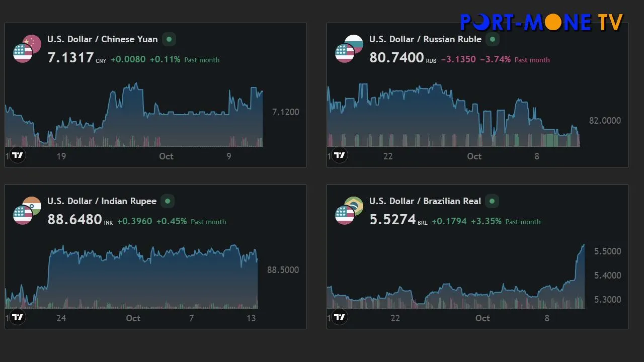Click the USD/CNY flag pair icon
The height and width of the screenshot is (362, 644).
pos(27,49)
